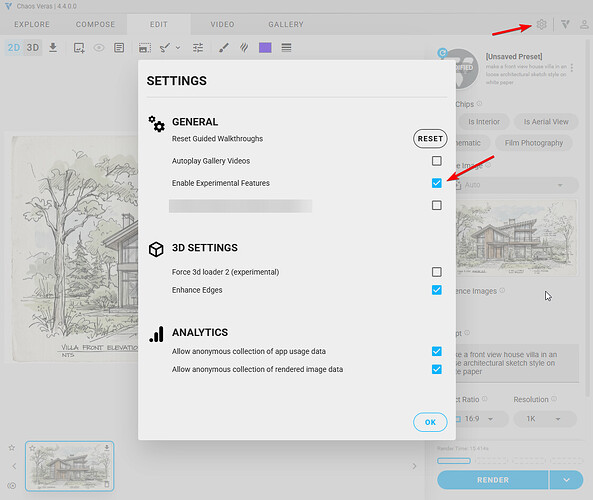The width and height of the screenshot is (593, 500).
Task: Click the Analytics bar chart icon
Action: click(156, 334)
